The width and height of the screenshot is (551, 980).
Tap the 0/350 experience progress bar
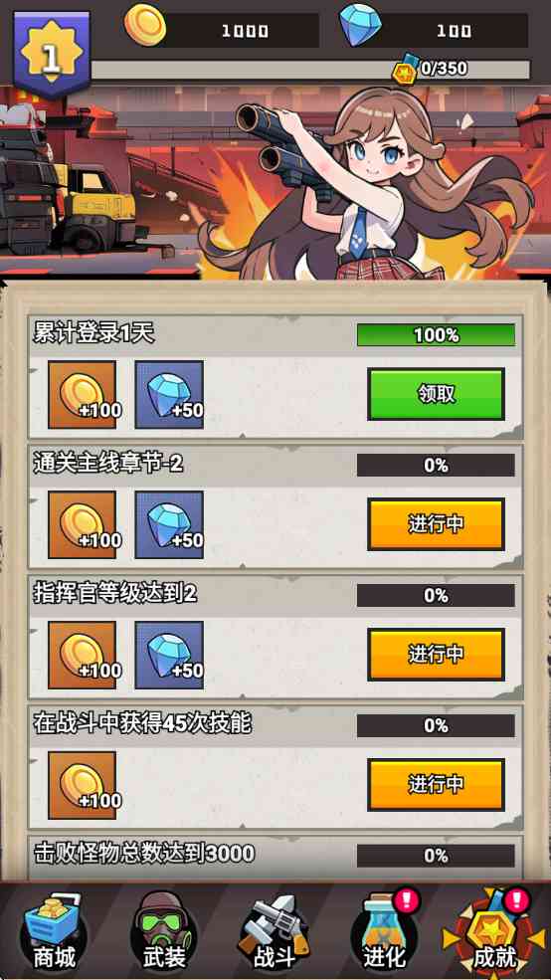(x=310, y=70)
